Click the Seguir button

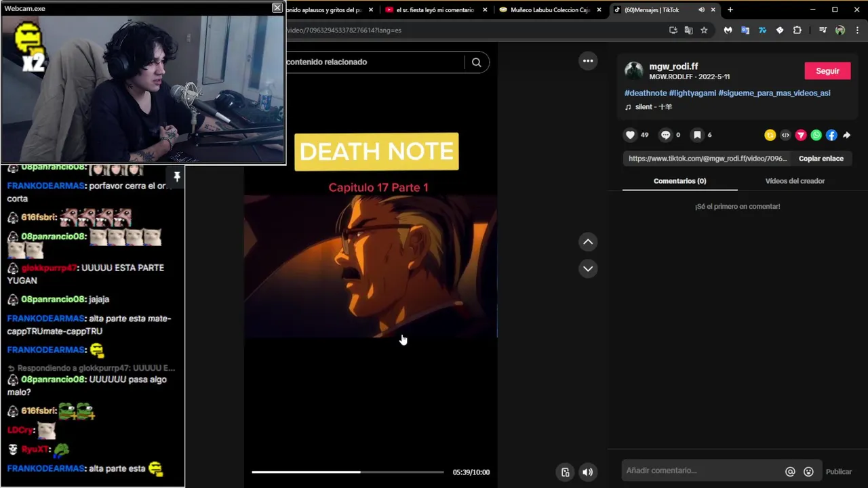[827, 71]
